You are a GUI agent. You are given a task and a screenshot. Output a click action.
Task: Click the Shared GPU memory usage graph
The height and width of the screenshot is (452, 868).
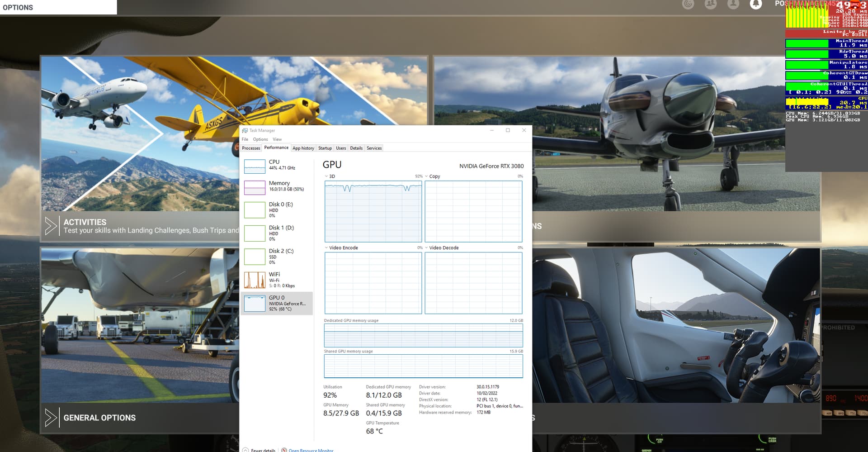click(x=423, y=366)
